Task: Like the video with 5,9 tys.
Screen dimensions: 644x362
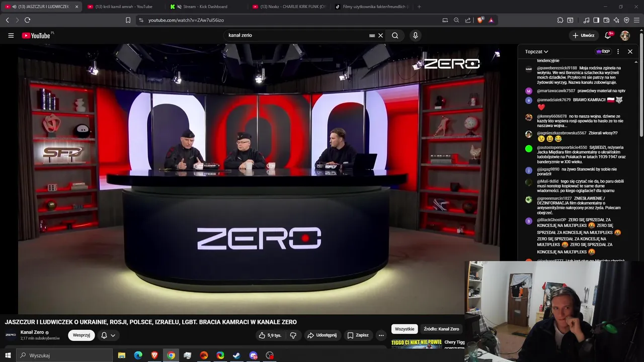Action: (270, 335)
